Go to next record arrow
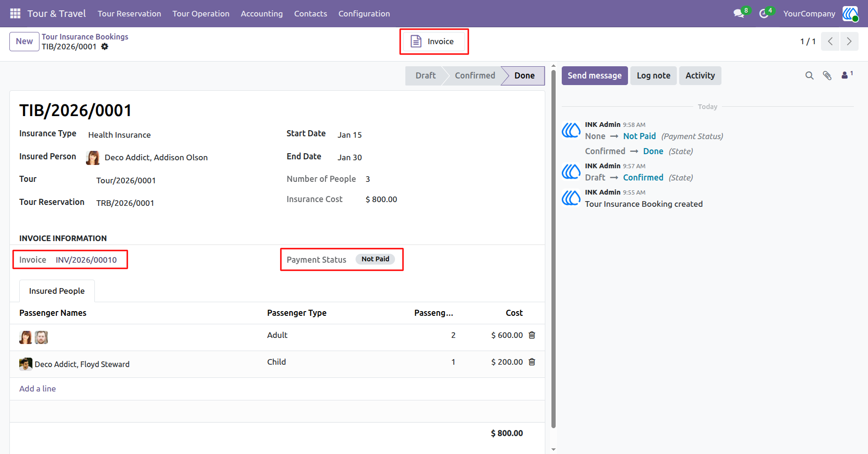Screen dimensions: 868x454 tap(849, 41)
